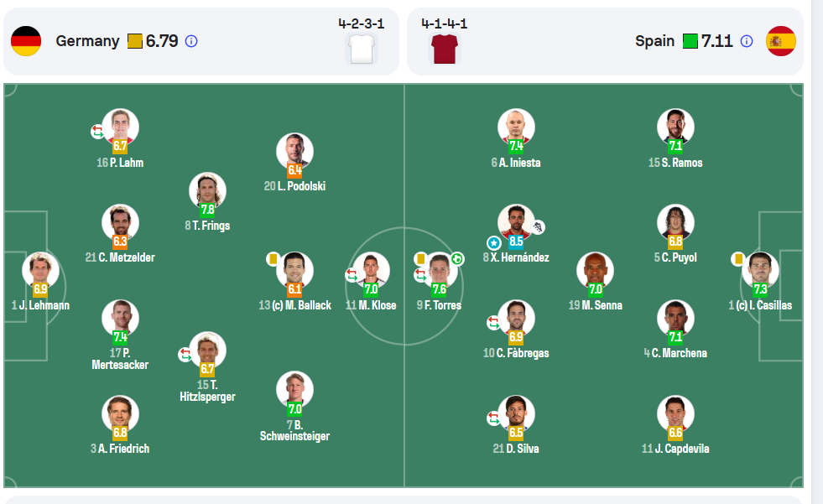Click the goal icon on F. Torres's avatar
Viewport: 823px width, 504px height.
(457, 258)
